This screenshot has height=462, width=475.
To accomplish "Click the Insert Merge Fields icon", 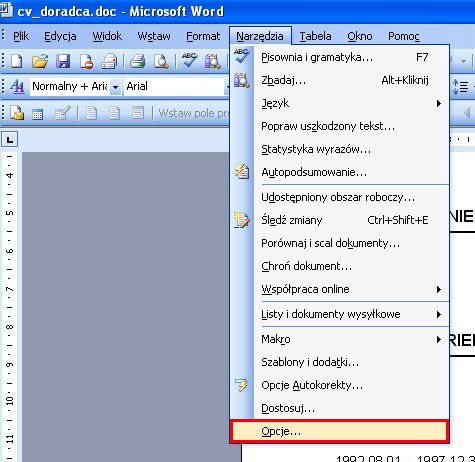I will click(x=137, y=113).
